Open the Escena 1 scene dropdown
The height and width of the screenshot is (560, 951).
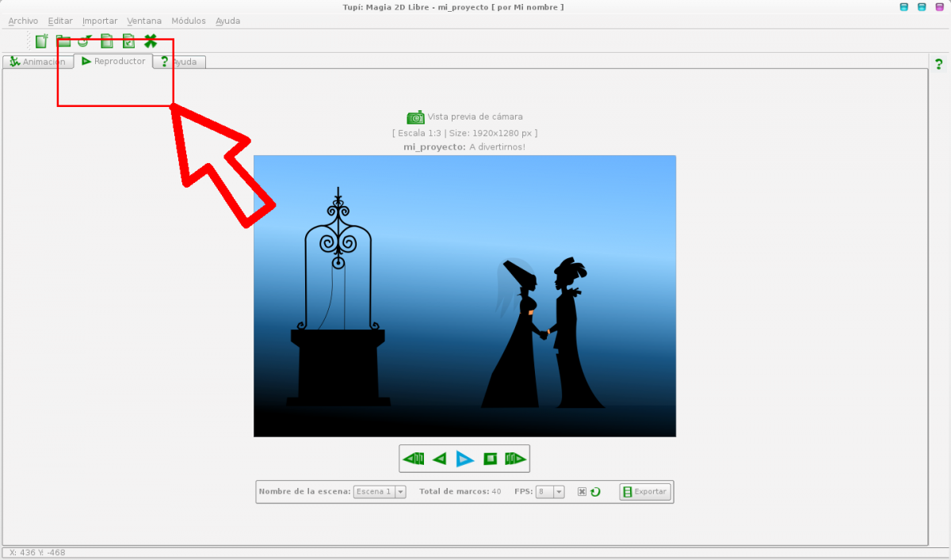pos(380,492)
